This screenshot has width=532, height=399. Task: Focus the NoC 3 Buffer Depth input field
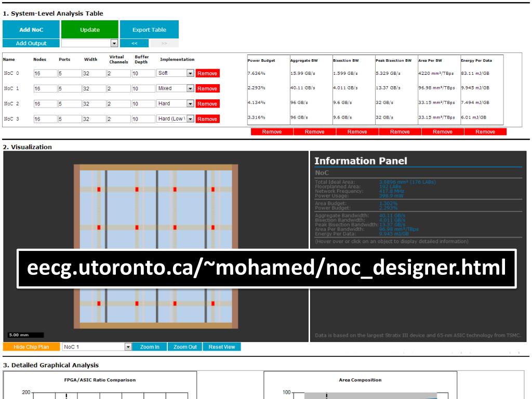[143, 119]
